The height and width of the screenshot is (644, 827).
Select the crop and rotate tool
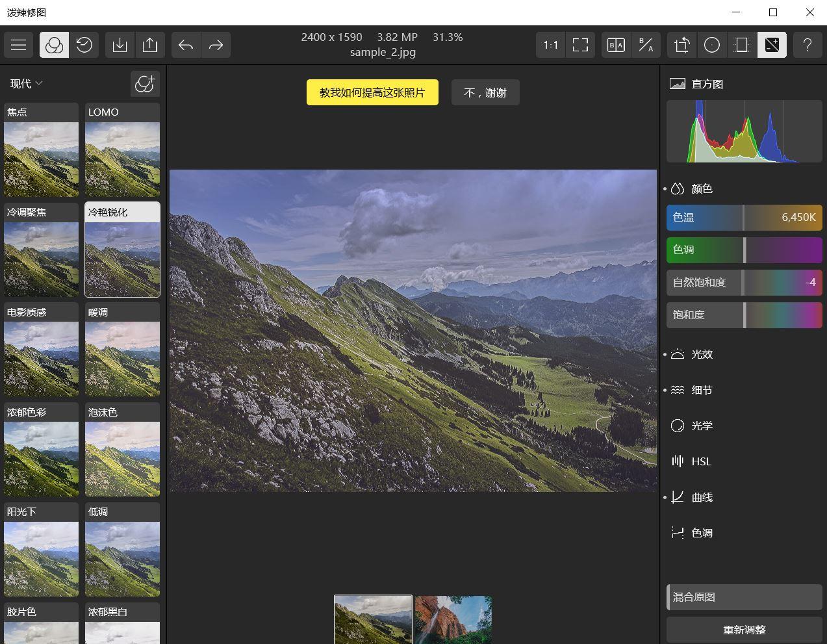point(682,45)
